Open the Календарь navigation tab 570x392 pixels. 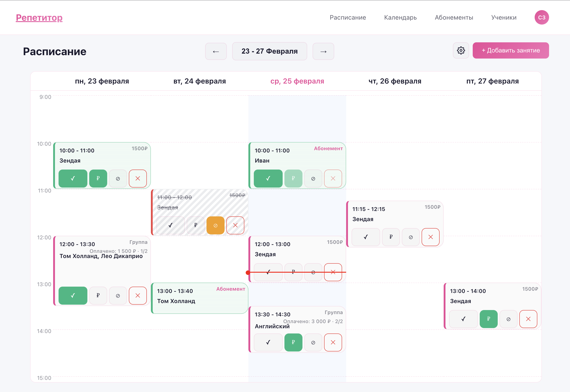pos(400,17)
